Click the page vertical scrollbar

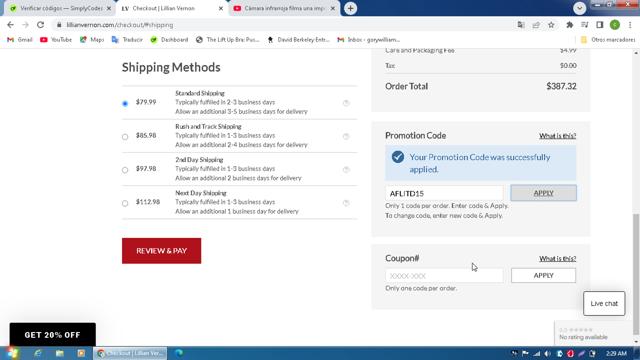[x=636, y=273]
